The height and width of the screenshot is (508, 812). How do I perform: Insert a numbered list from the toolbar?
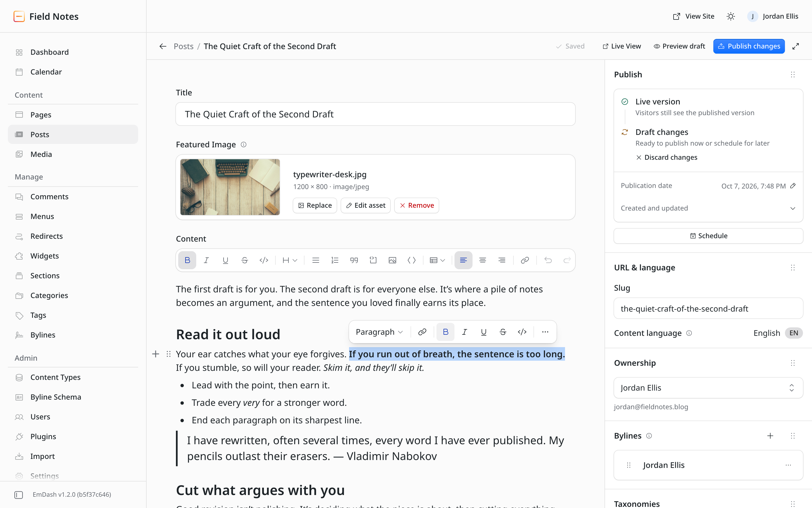click(335, 260)
